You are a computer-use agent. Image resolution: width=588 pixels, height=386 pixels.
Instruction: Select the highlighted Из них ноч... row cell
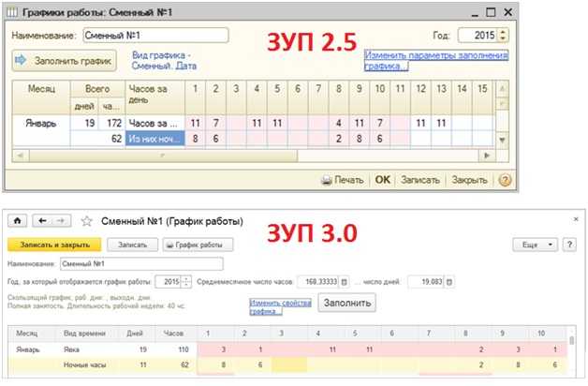click(x=154, y=139)
